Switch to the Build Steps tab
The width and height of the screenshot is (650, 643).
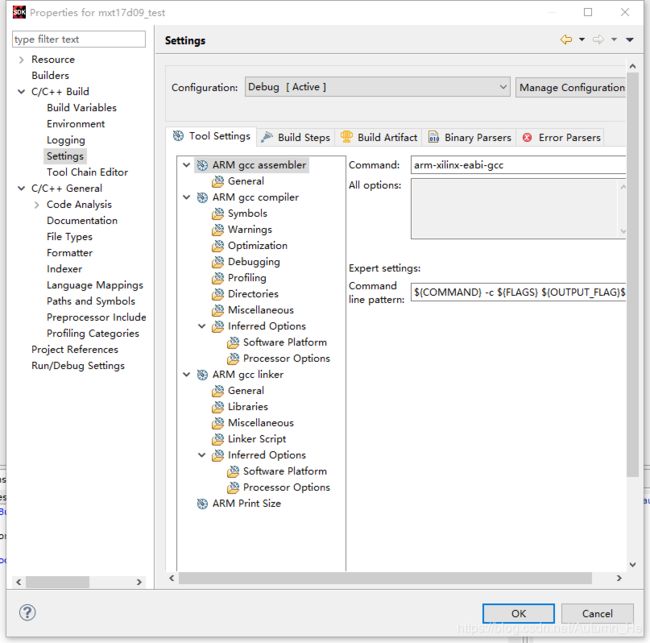(295, 137)
